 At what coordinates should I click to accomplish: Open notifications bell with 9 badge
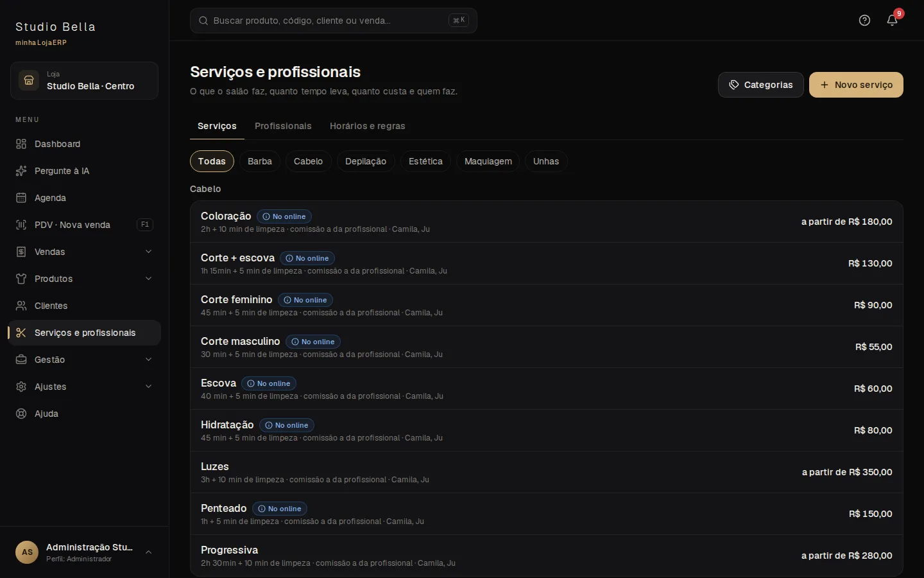coord(893,20)
